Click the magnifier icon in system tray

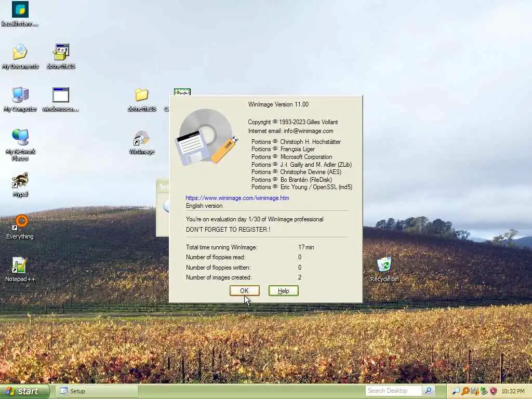click(456, 391)
